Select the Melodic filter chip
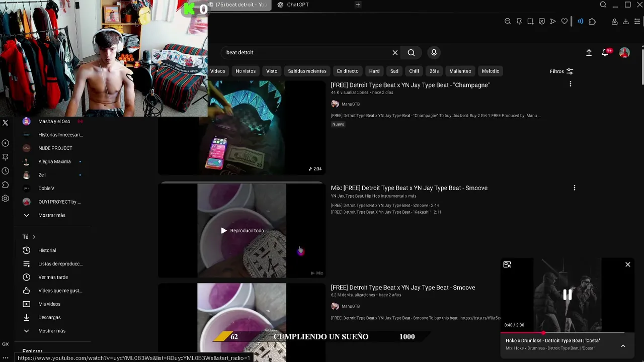This screenshot has height=362, width=644. 491,71
